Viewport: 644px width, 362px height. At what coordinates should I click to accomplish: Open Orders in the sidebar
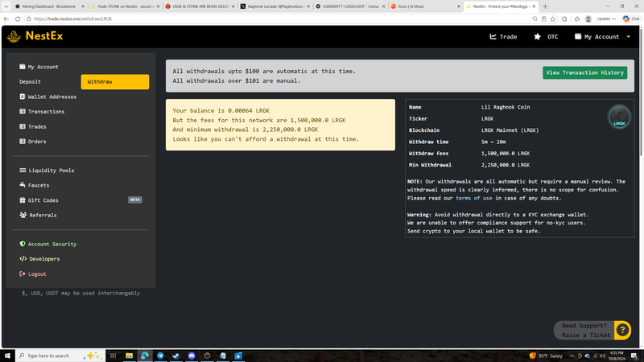pos(33,142)
